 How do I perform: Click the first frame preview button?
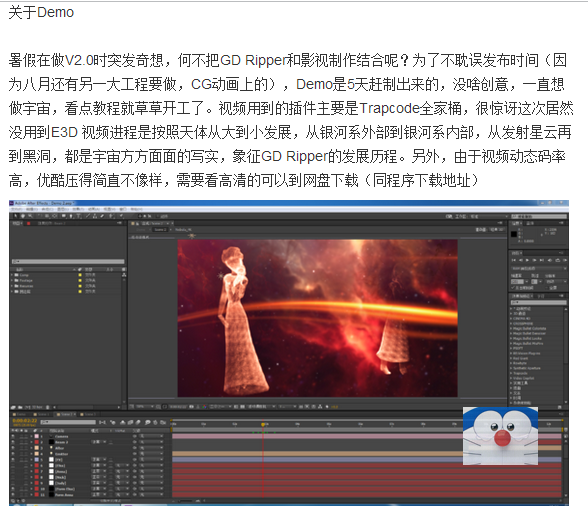click(514, 260)
